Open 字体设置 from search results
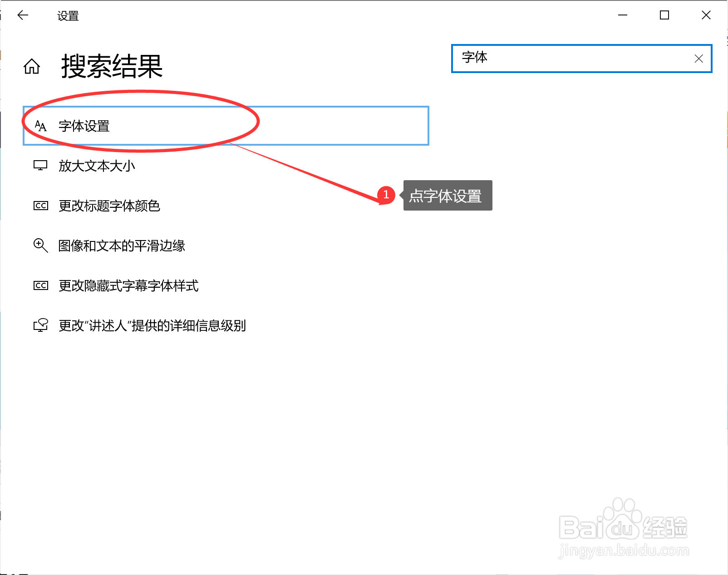 pos(84,126)
